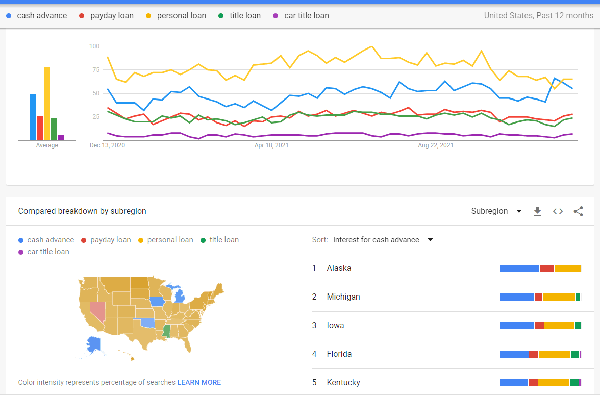Image resolution: width=600 pixels, height=395 pixels.
Task: Select the personal loan term in header
Action: coord(182,16)
